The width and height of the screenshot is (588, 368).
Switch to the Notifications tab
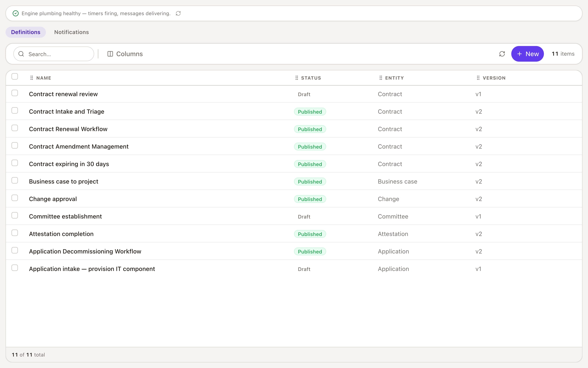click(x=71, y=32)
